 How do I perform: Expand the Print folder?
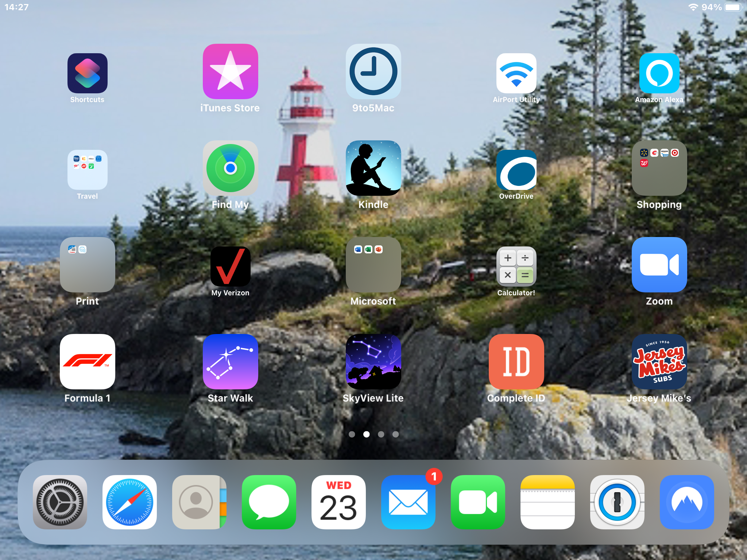[87, 265]
